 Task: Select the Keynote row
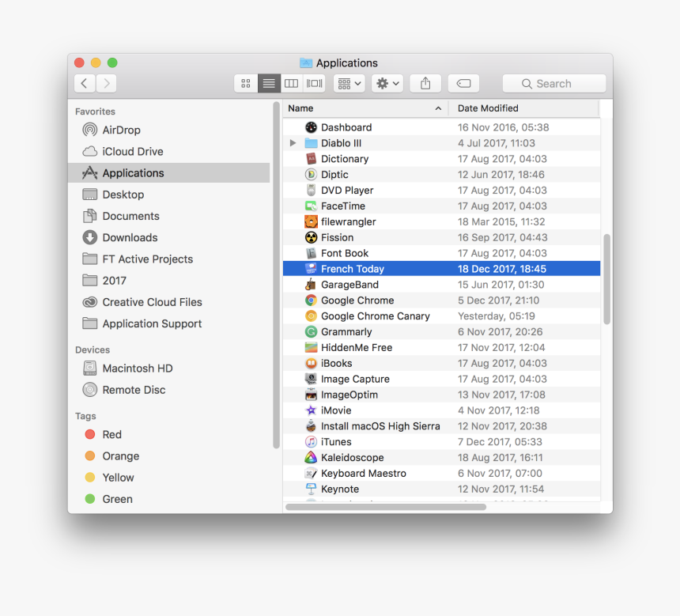(441, 489)
